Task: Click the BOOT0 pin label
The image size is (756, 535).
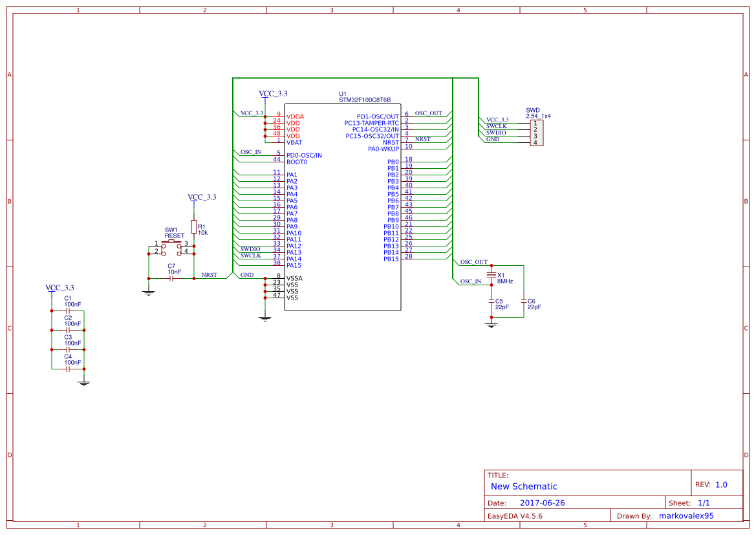Action: click(297, 162)
